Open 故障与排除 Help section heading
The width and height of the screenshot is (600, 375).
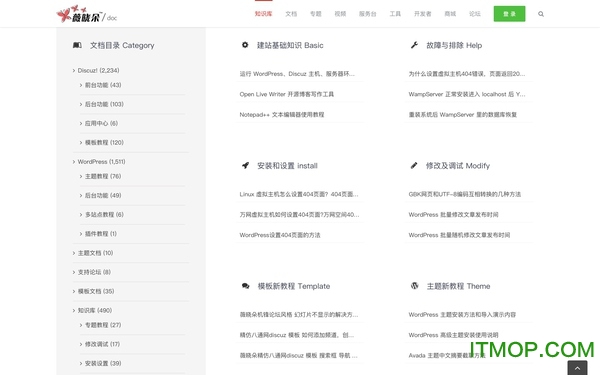pyautogui.click(x=454, y=45)
